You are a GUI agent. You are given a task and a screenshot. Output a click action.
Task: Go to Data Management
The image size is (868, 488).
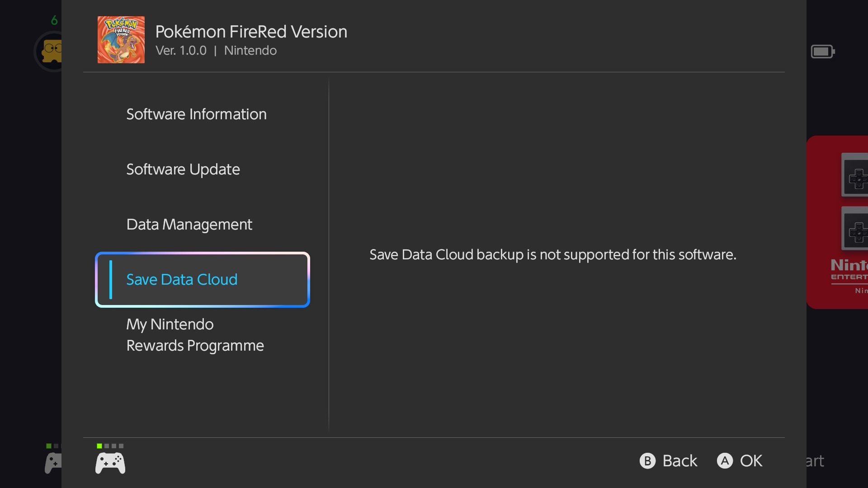coord(189,225)
